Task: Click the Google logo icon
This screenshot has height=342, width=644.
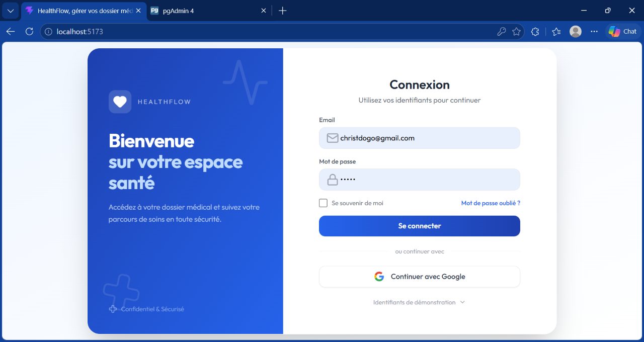Action: (379, 277)
